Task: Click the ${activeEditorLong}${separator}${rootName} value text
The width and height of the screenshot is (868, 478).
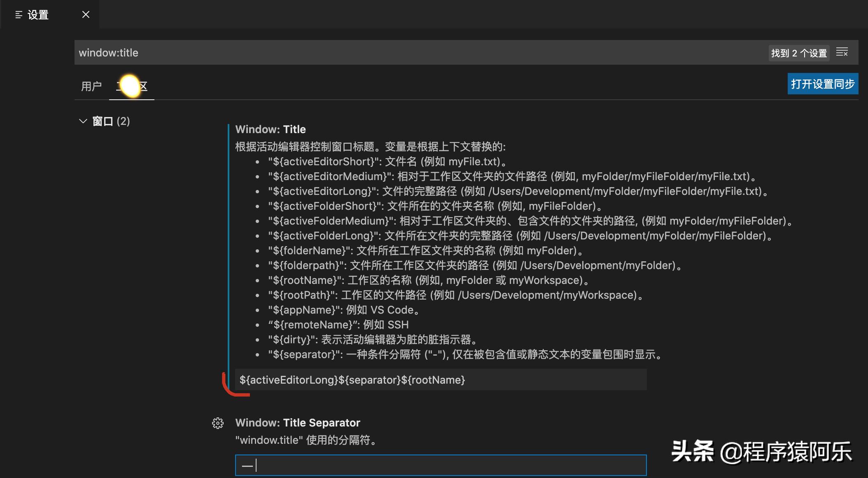Action: tap(352, 380)
